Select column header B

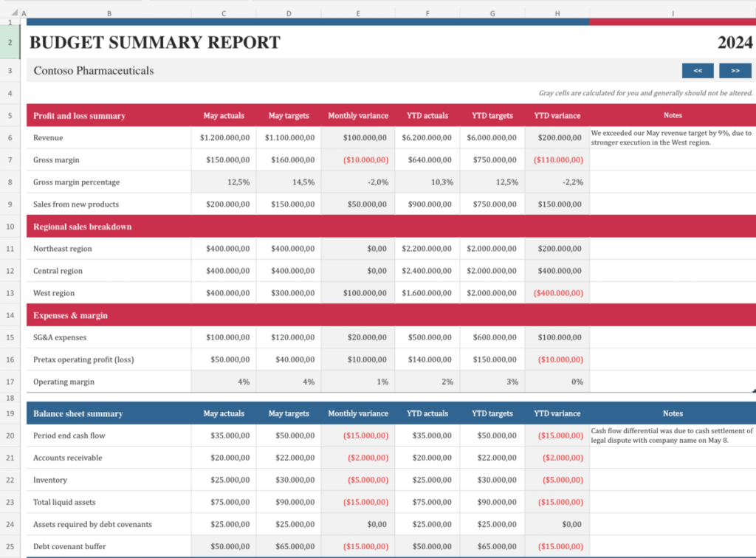click(x=109, y=13)
